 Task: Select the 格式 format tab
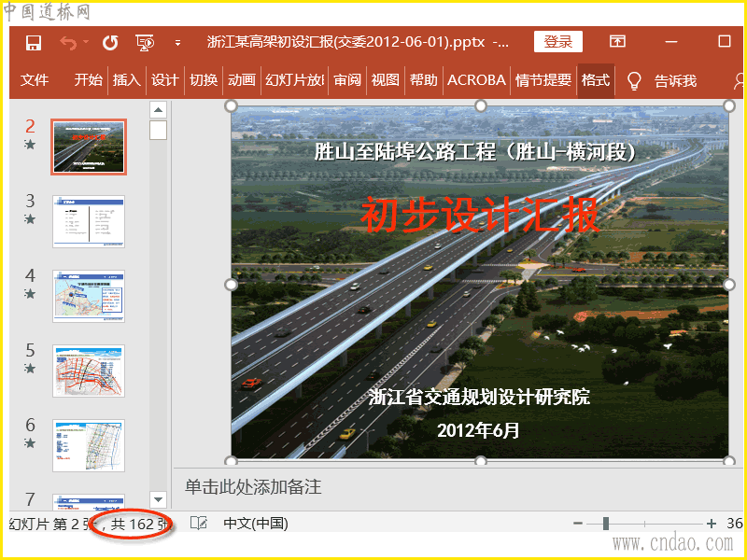[596, 80]
